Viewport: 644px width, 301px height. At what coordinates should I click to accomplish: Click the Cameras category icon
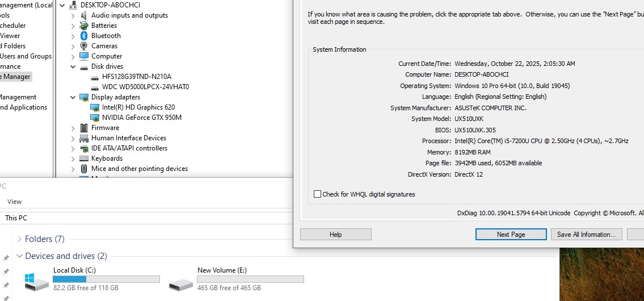pos(84,46)
